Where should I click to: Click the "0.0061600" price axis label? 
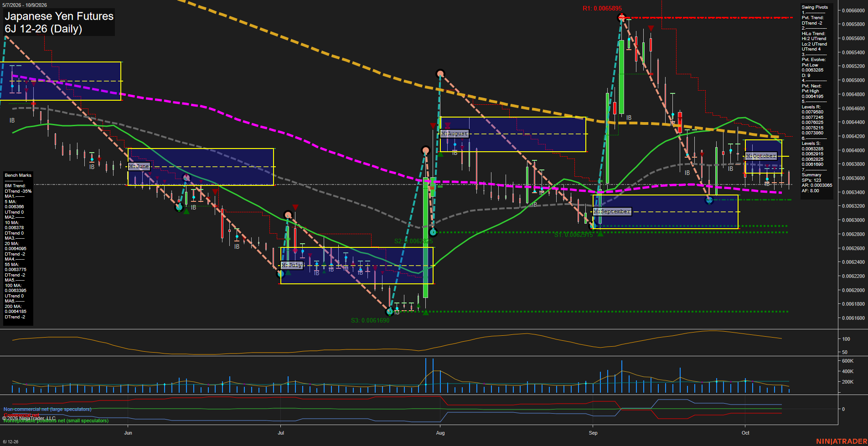pos(853,318)
